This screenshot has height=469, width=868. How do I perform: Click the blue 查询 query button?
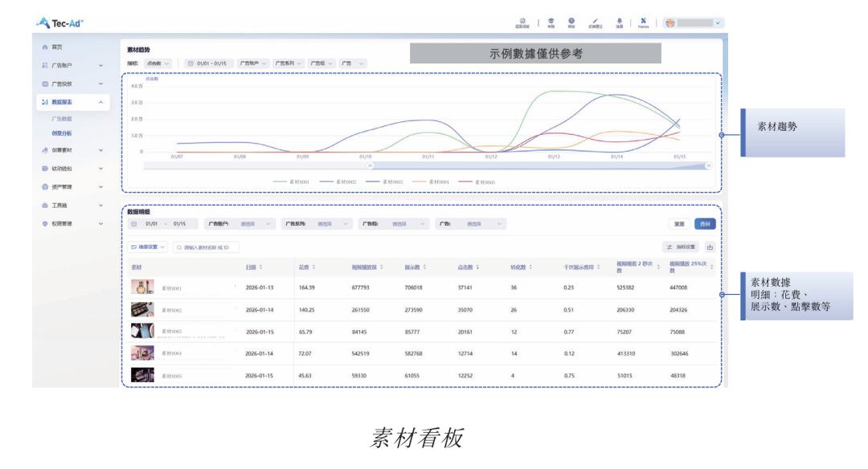click(705, 223)
